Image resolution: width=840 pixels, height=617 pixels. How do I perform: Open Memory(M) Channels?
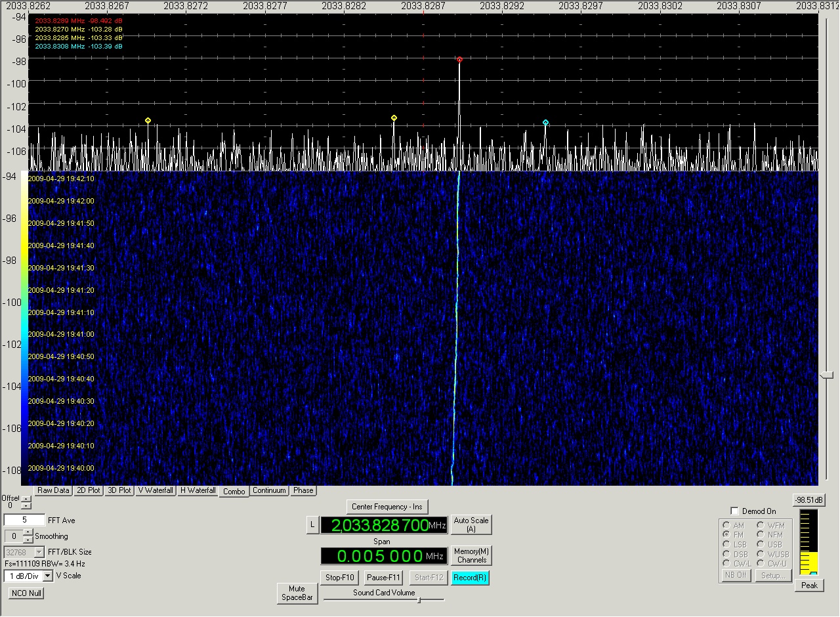click(x=471, y=555)
